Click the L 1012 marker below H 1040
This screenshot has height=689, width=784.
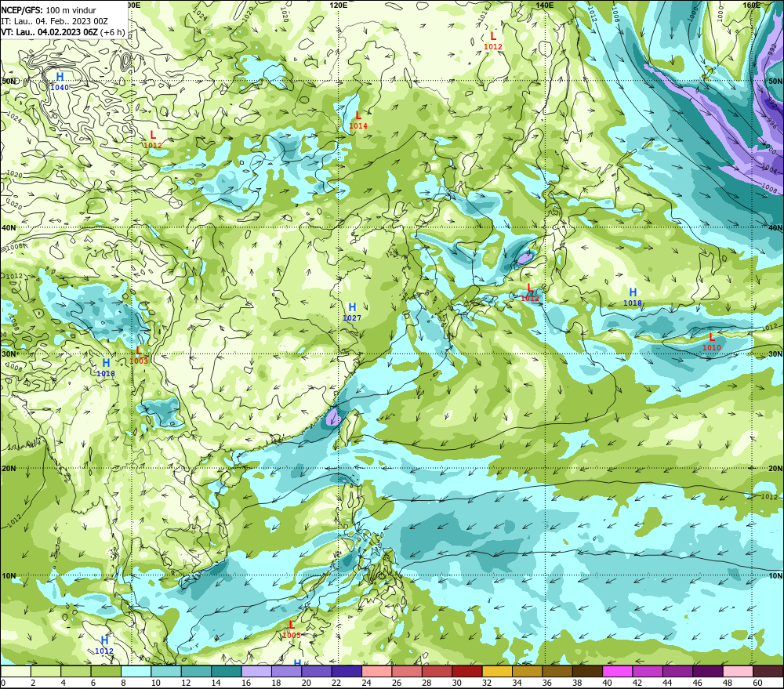[x=153, y=140]
